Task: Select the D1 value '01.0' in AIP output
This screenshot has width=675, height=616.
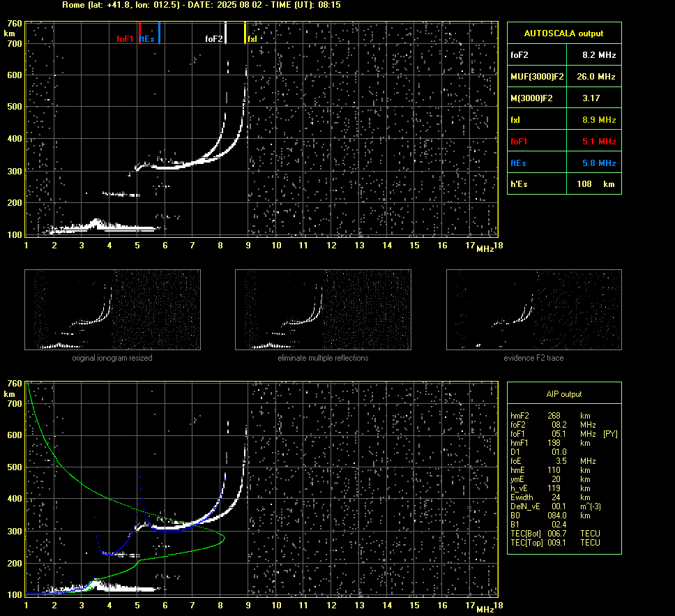Action: (559, 452)
